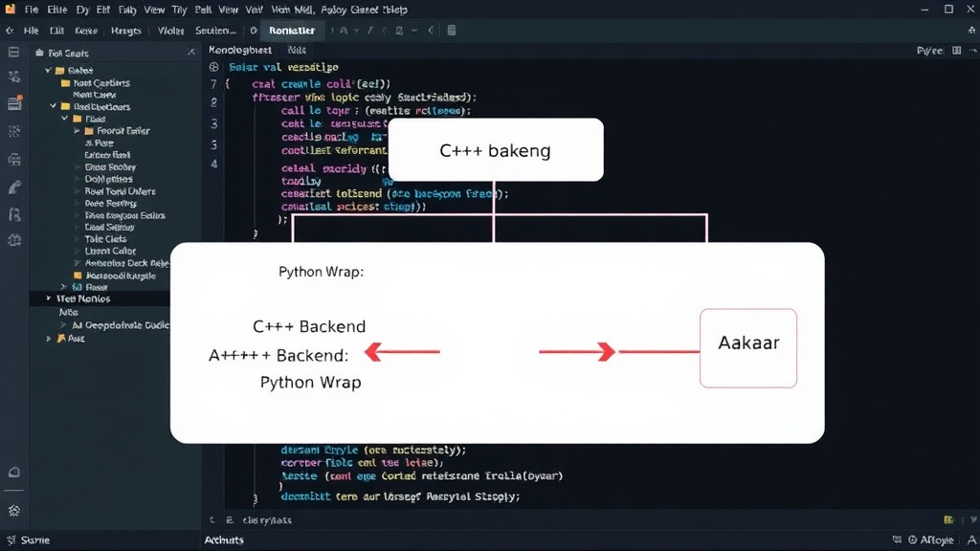
Task: Click the Aakaar box in the diagram
Action: pyautogui.click(x=748, y=348)
